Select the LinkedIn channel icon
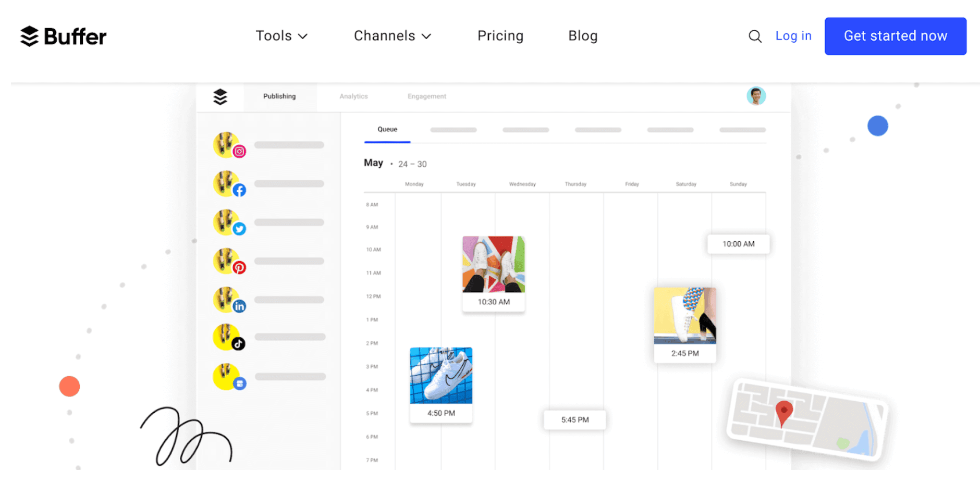980x495 pixels. pos(239,306)
